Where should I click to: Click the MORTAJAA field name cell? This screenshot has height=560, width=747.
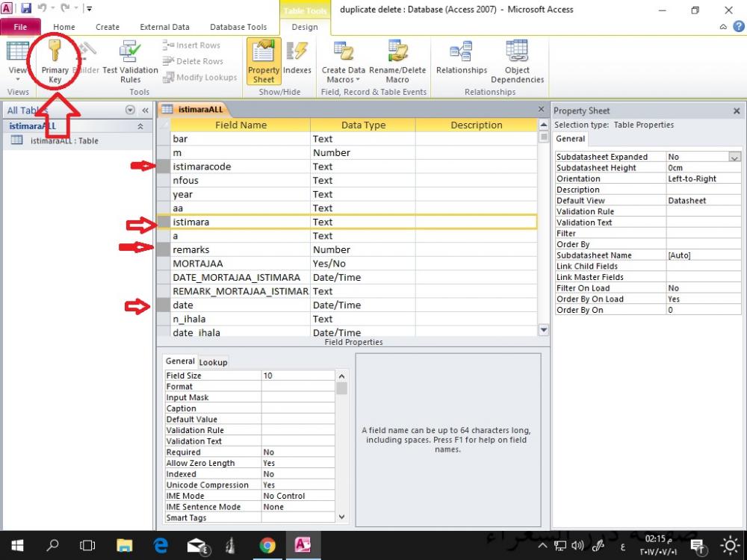[240, 264]
